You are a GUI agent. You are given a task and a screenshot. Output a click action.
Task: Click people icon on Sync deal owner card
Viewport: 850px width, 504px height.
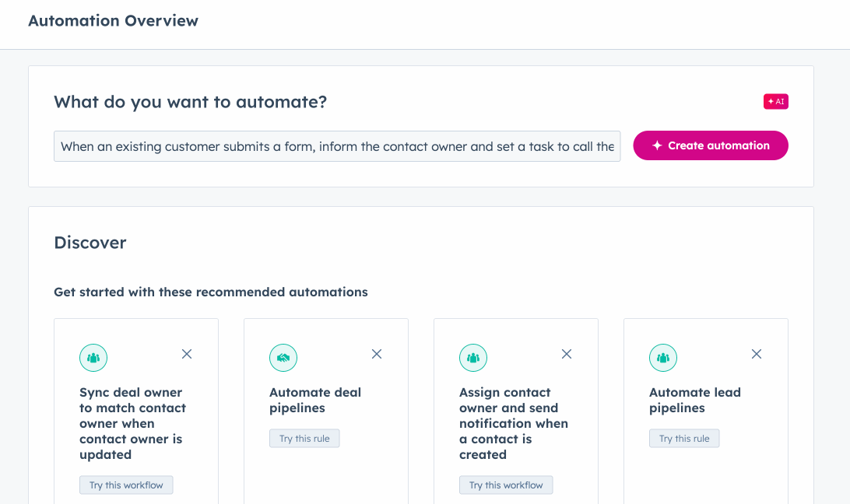point(93,358)
